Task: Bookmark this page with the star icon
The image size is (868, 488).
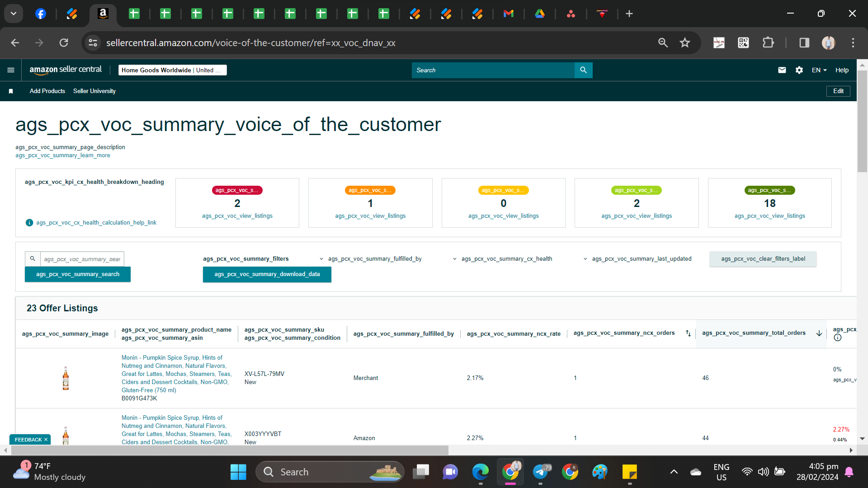Action: 685,43
